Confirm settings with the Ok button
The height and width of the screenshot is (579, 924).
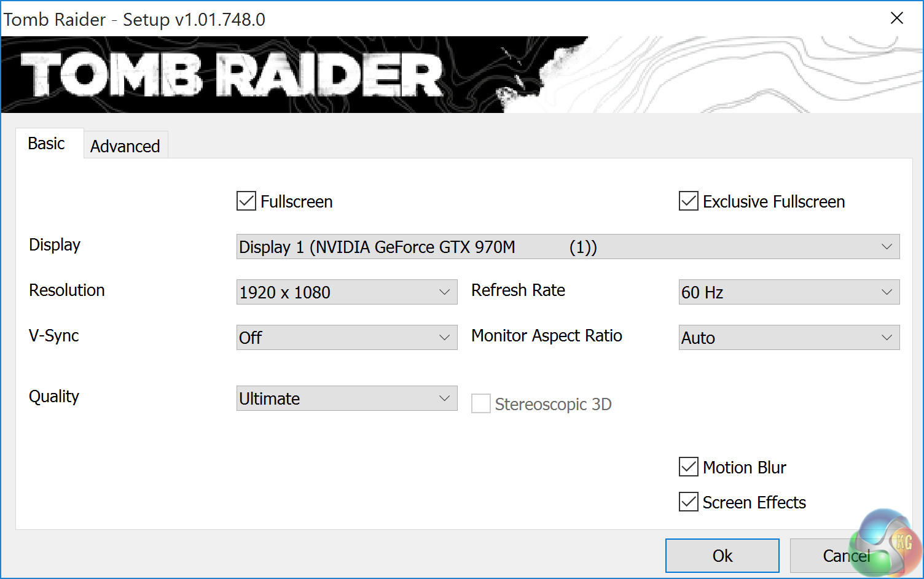click(722, 556)
